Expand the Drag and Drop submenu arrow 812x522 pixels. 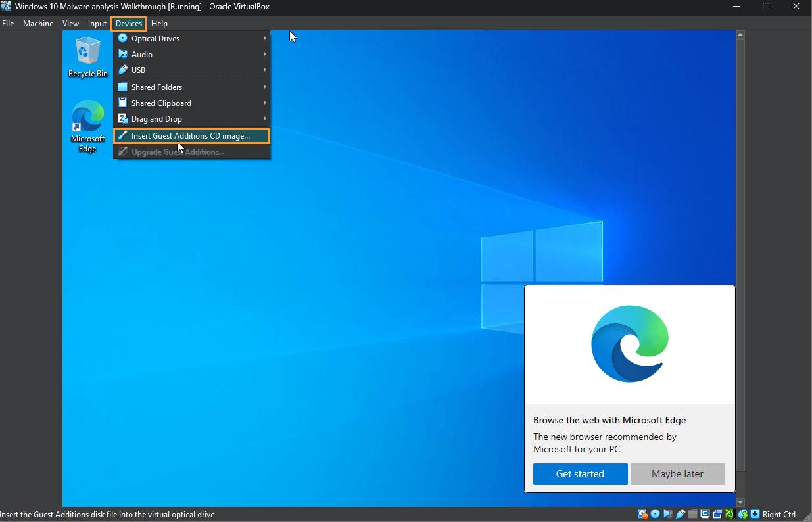[x=265, y=118]
